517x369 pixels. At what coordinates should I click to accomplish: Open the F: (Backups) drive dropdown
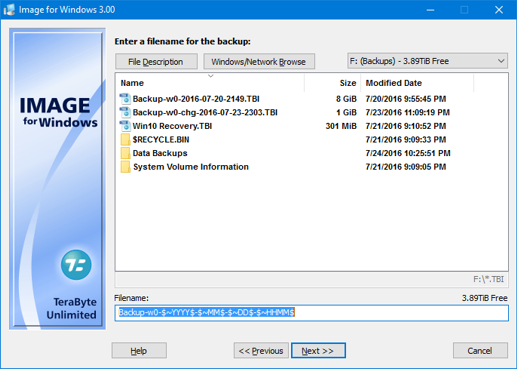(427, 61)
